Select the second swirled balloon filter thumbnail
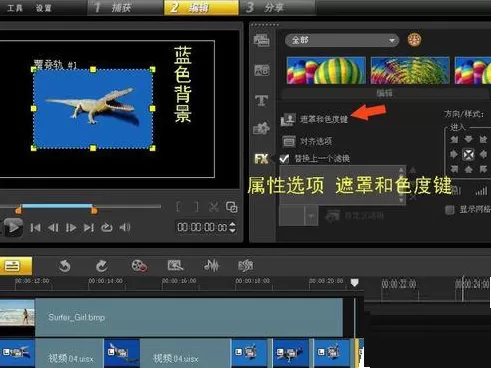Viewport: 491px width, 368px height. 410,70
